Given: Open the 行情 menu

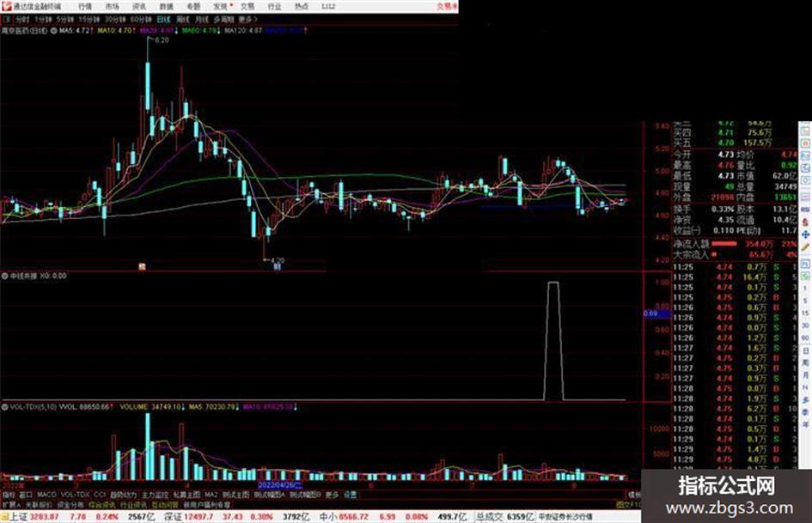Looking at the screenshot, I should coord(85,6).
